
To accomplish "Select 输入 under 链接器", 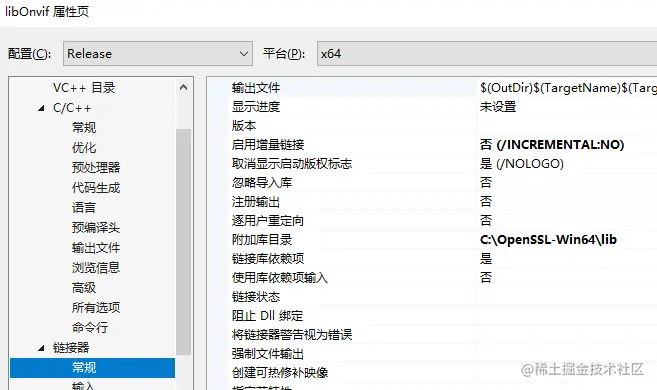I will pyautogui.click(x=83, y=386).
